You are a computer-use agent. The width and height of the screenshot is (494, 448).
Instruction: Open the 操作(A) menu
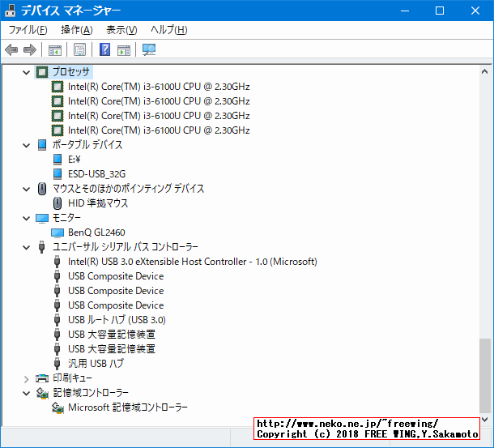point(77,30)
